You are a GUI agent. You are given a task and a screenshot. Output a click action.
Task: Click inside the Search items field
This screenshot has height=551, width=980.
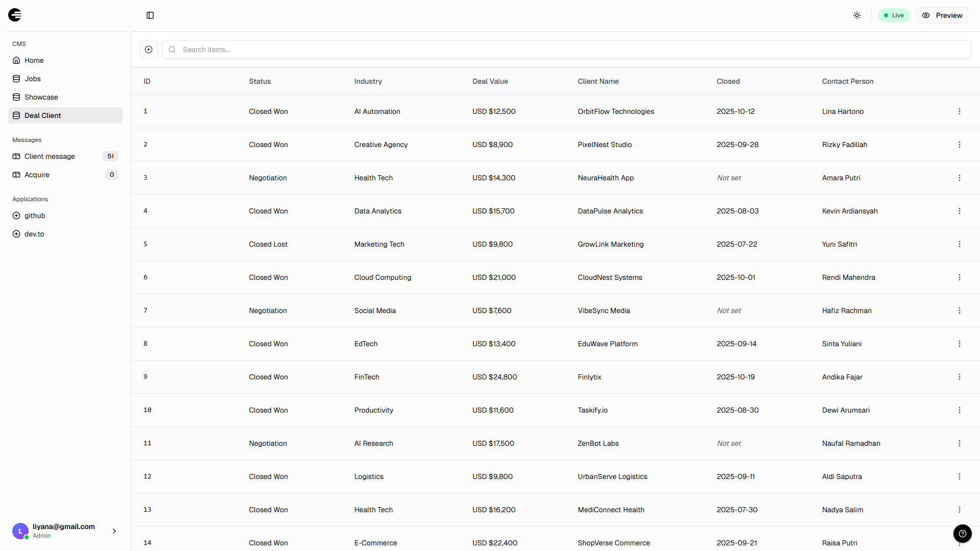357,50
